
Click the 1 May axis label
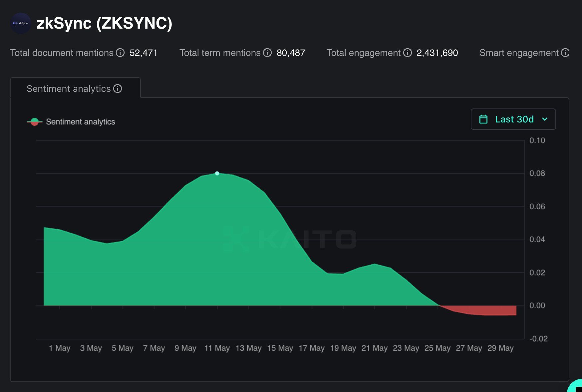tap(60, 348)
